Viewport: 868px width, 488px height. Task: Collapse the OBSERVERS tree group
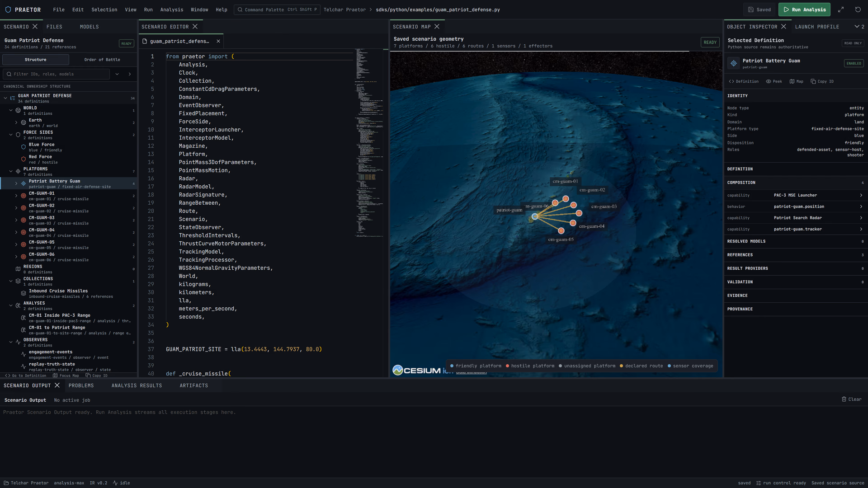[11, 342]
